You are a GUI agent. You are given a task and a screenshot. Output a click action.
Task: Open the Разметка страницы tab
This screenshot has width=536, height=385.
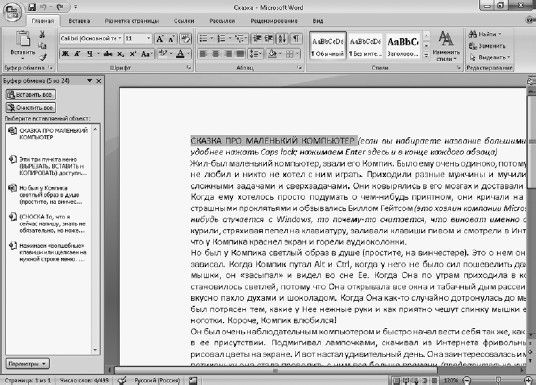tap(132, 21)
